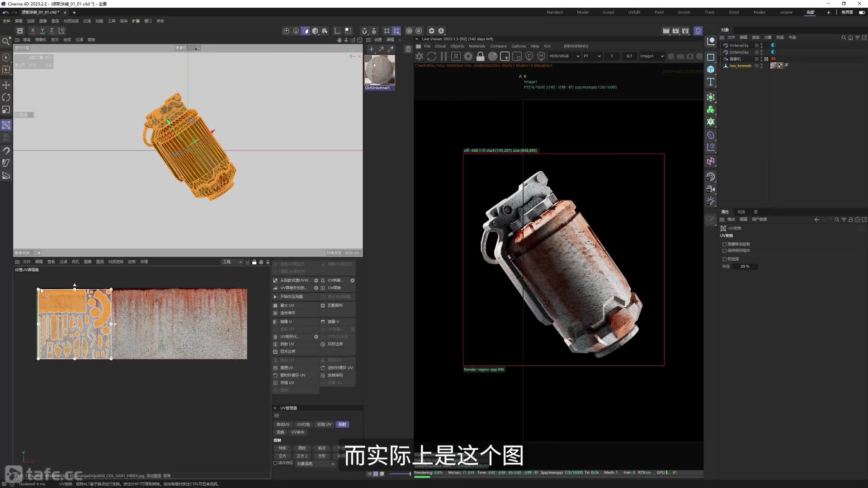
Task: Open the '工程' dropdown in UV editor toolbar
Action: (232, 262)
